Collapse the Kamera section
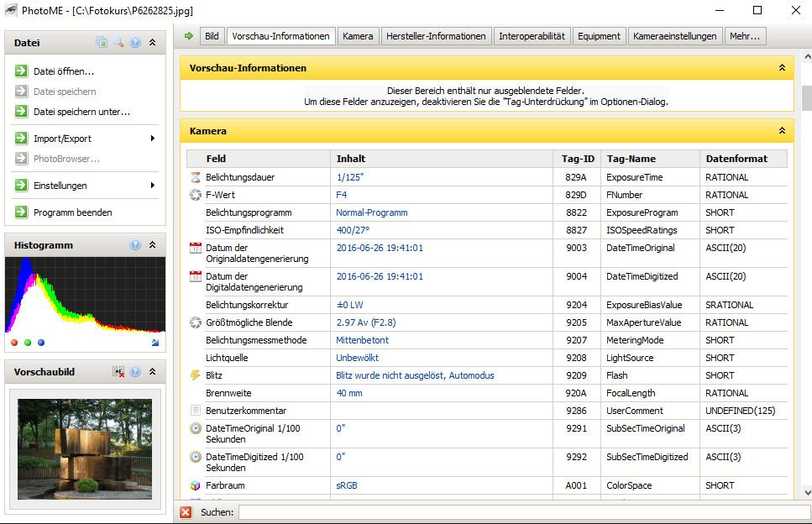 [x=782, y=131]
